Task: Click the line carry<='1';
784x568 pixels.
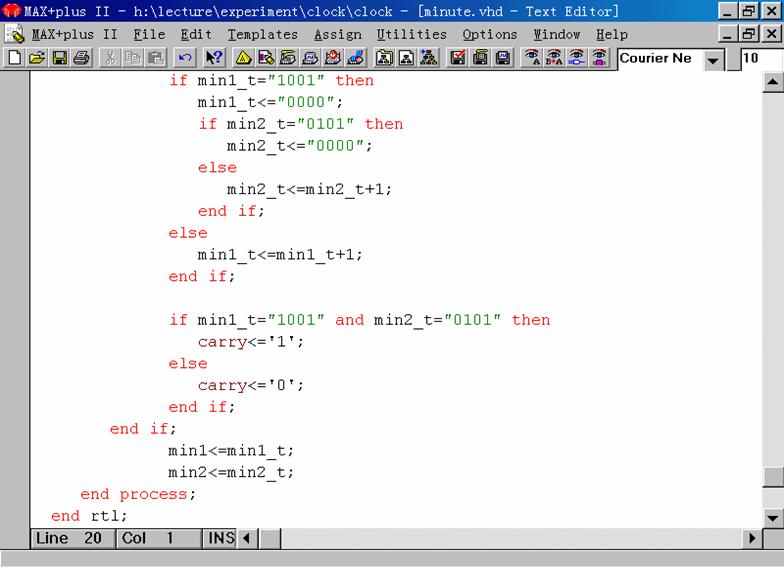Action: (x=251, y=342)
